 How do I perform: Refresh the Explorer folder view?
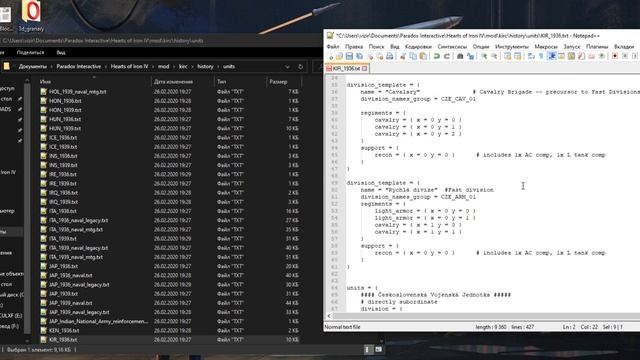point(301,67)
